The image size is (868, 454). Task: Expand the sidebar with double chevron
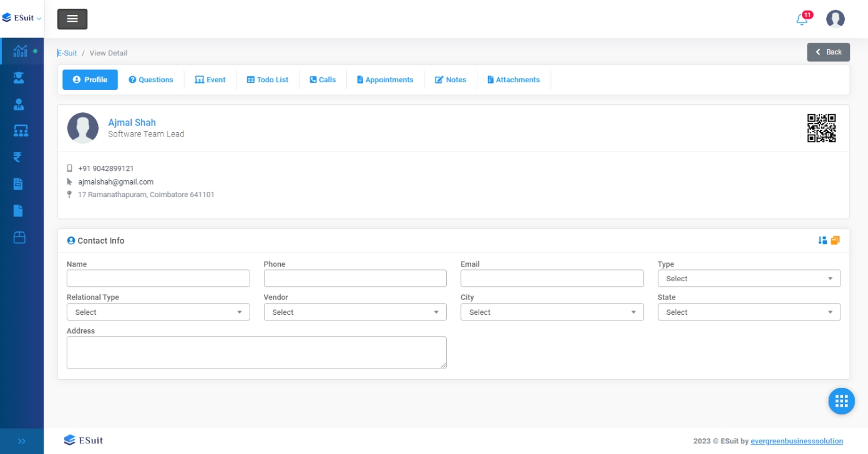pyautogui.click(x=22, y=441)
